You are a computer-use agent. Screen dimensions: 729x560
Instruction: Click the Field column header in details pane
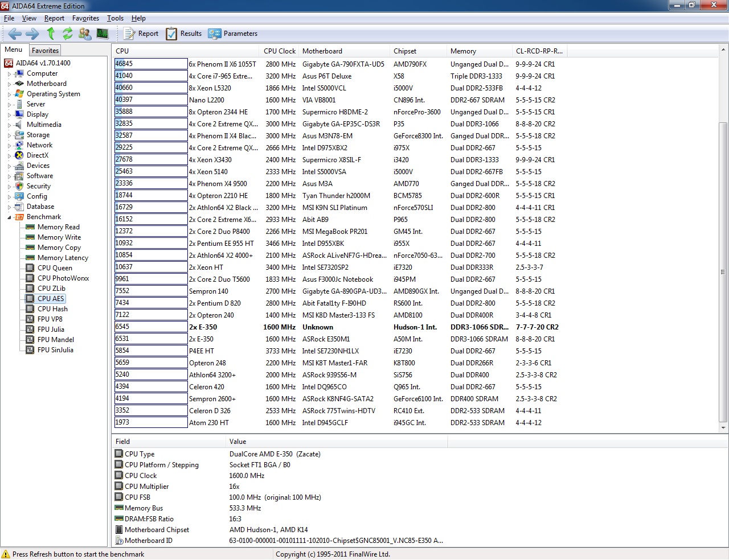169,442
